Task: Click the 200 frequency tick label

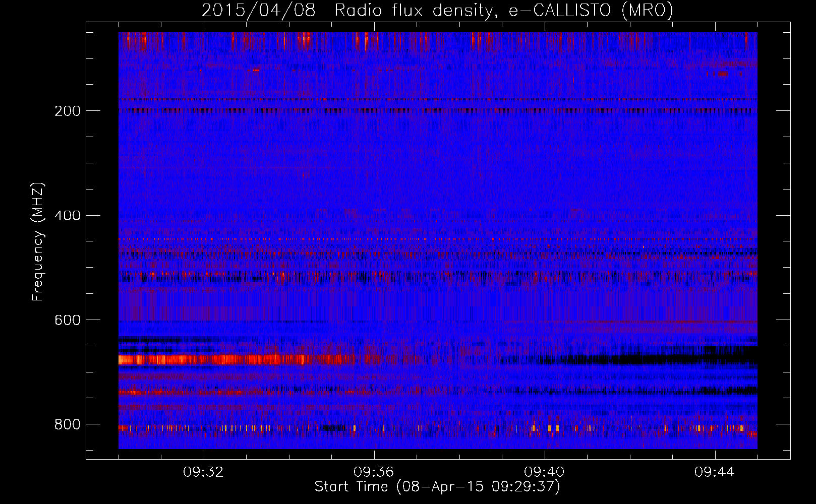Action: coord(67,111)
